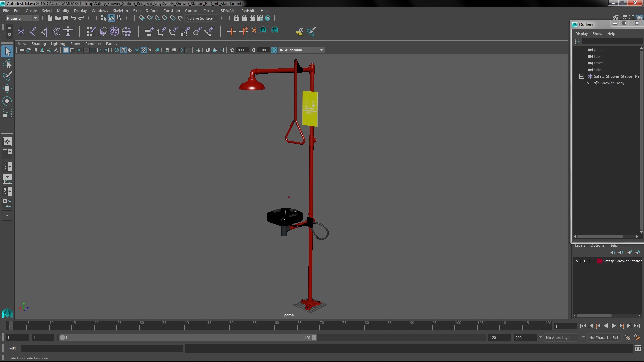Go to end of playback range
The width and height of the screenshot is (644, 362).
(637, 326)
